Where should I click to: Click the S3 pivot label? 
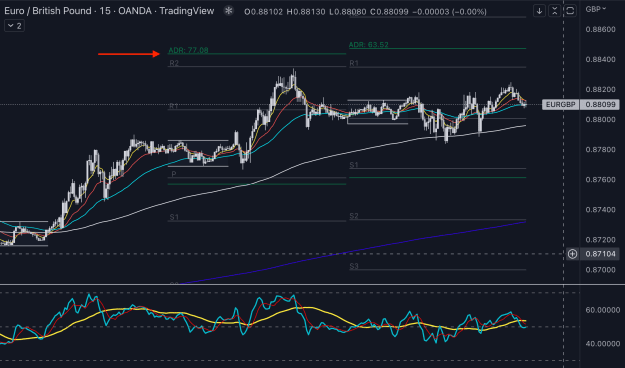click(x=354, y=266)
